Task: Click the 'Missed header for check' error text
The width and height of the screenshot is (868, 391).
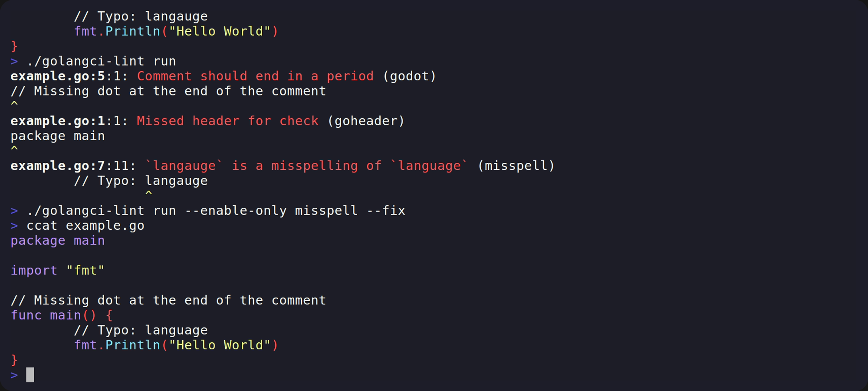Action: [228, 121]
